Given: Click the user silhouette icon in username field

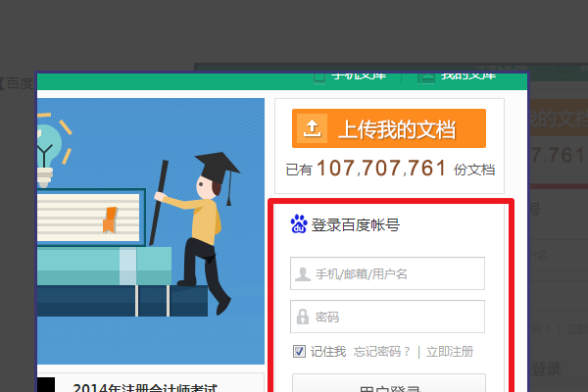Looking at the screenshot, I should (x=302, y=274).
